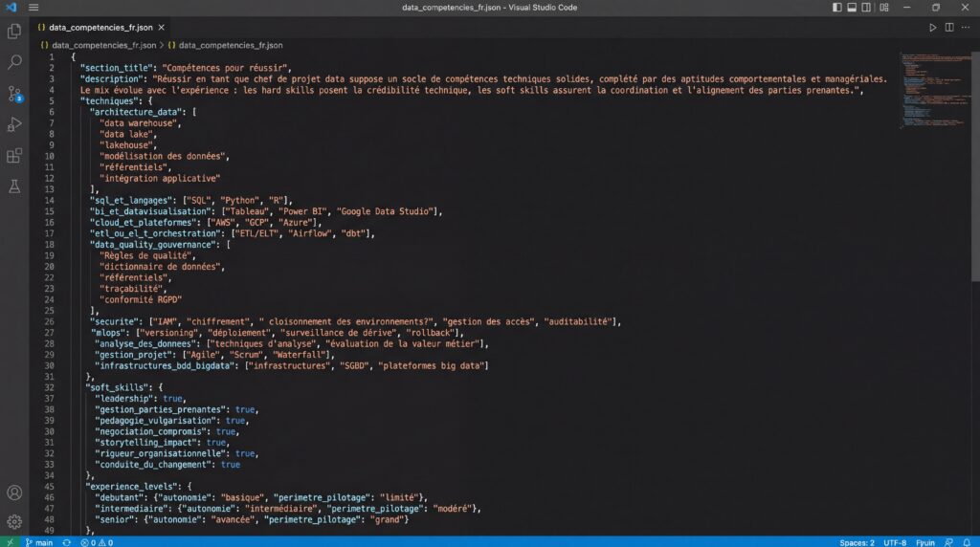Click the "experience_levels" key
980x547 pixels.
coord(131,487)
